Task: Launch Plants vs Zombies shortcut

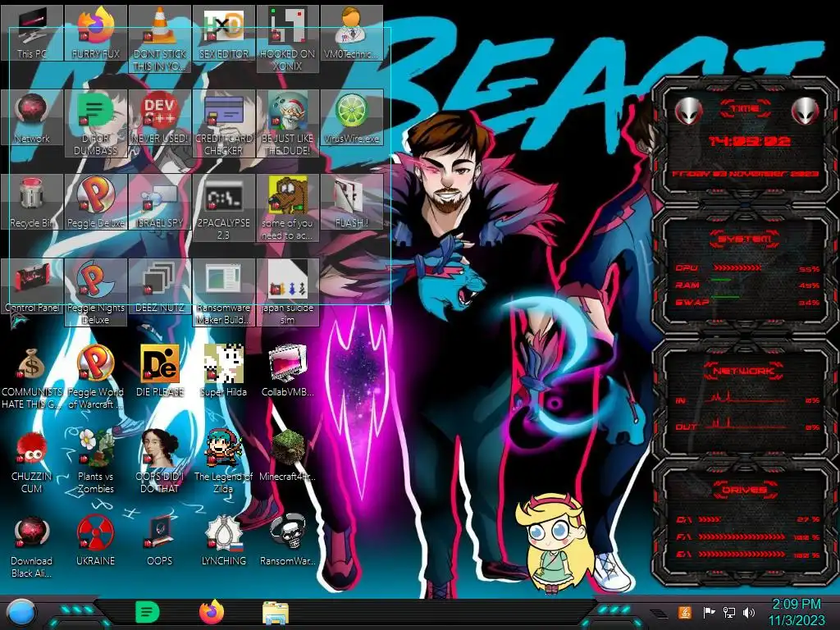Action: [96, 462]
